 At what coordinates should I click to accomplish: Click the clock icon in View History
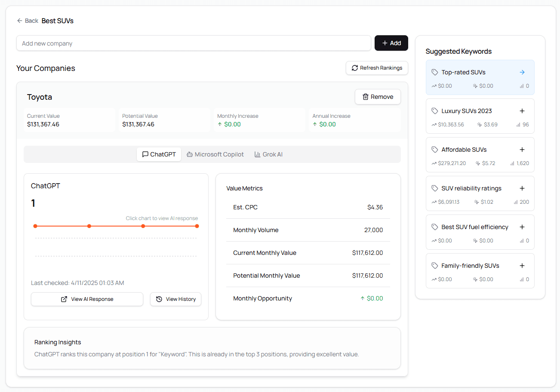pyautogui.click(x=159, y=299)
